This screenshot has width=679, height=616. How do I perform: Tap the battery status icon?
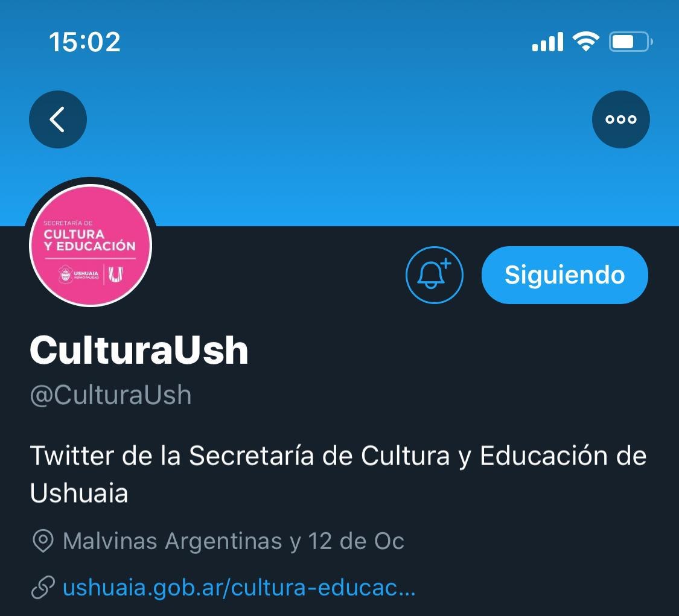tap(631, 42)
